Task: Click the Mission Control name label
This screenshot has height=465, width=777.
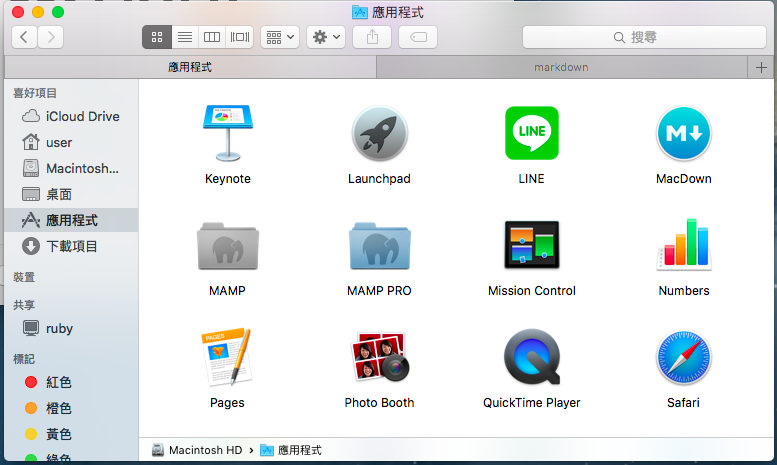Action: pos(532,291)
